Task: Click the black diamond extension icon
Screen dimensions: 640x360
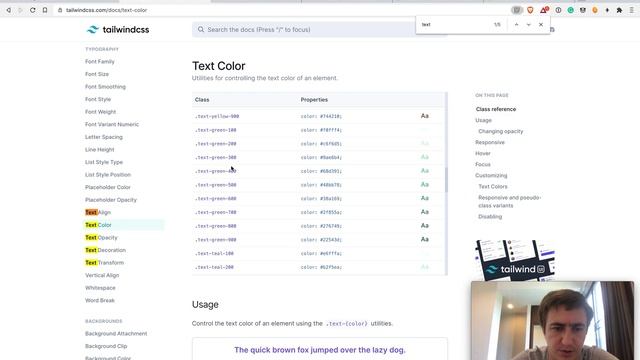Action: 607,10
